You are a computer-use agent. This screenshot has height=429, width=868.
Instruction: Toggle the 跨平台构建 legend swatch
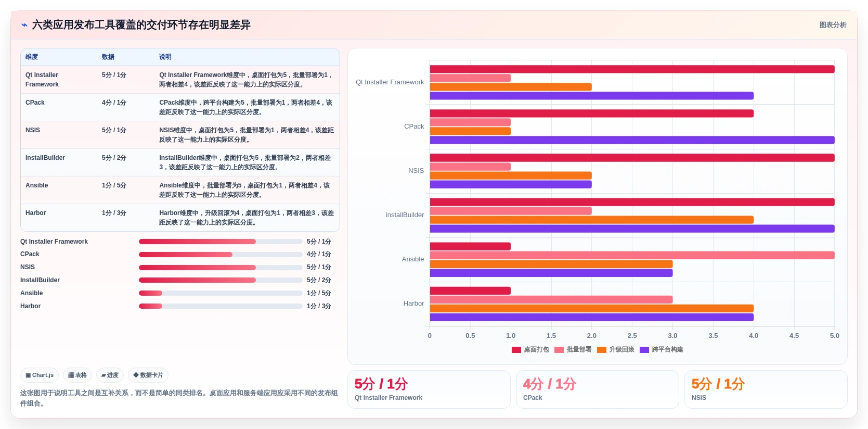(644, 350)
